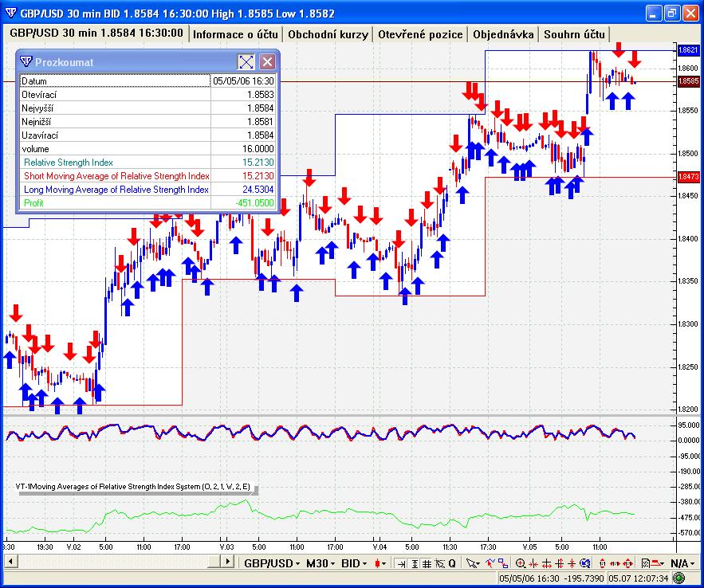Click the 1.8500 price axis label
The width and height of the screenshot is (704, 588).
click(690, 154)
